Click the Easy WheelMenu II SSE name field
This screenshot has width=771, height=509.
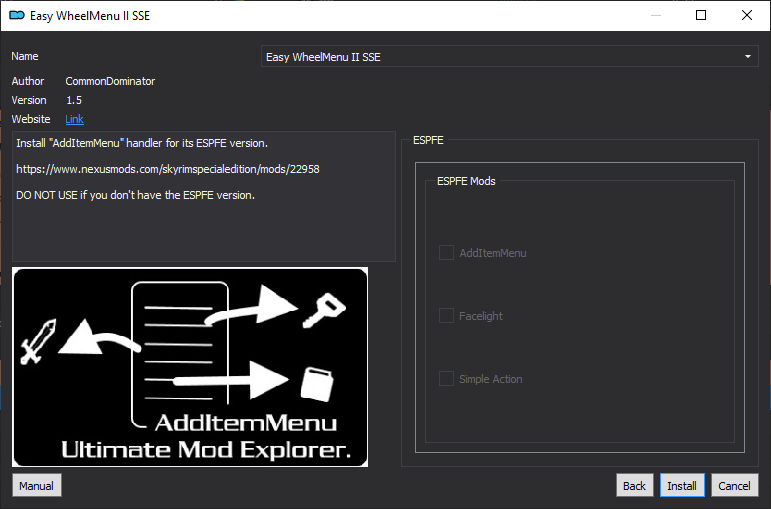pos(500,57)
